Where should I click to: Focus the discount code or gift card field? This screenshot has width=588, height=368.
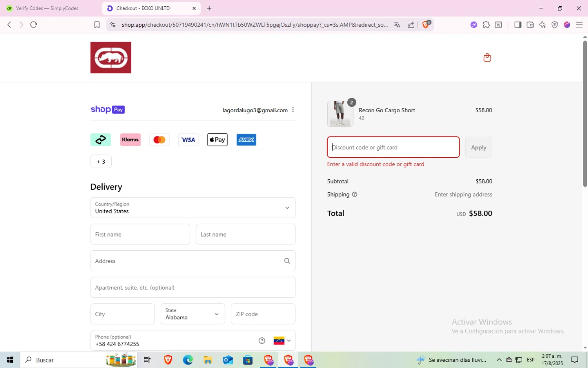[x=393, y=148]
